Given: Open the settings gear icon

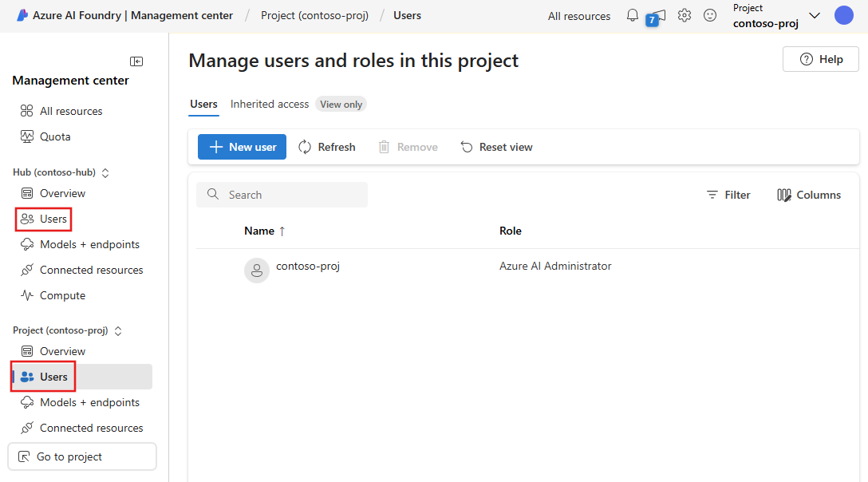Looking at the screenshot, I should coord(684,16).
